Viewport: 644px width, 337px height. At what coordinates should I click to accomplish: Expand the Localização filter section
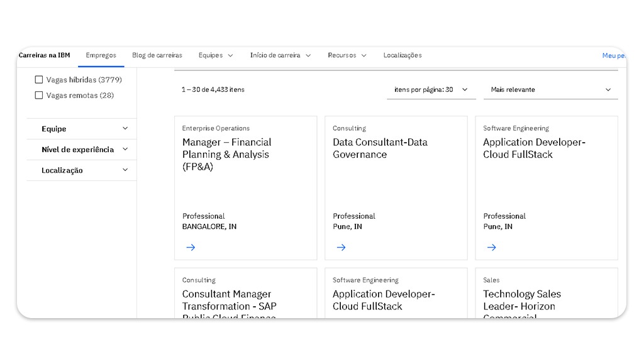[x=82, y=170]
